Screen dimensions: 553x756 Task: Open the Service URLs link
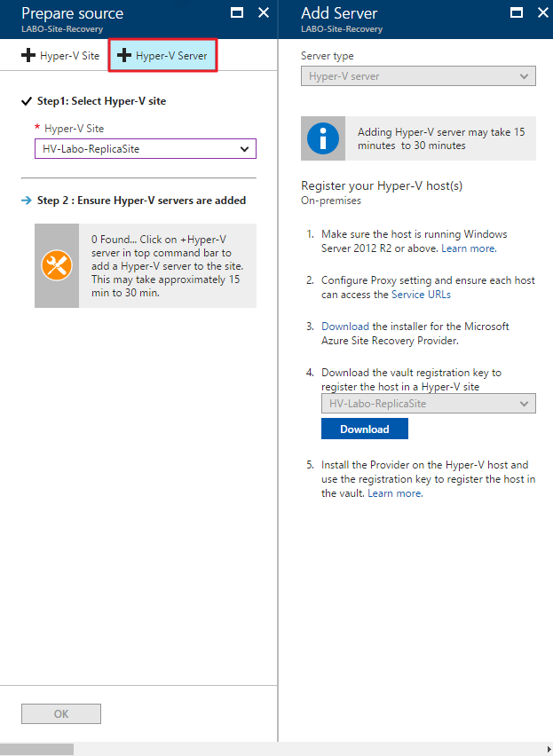point(421,294)
